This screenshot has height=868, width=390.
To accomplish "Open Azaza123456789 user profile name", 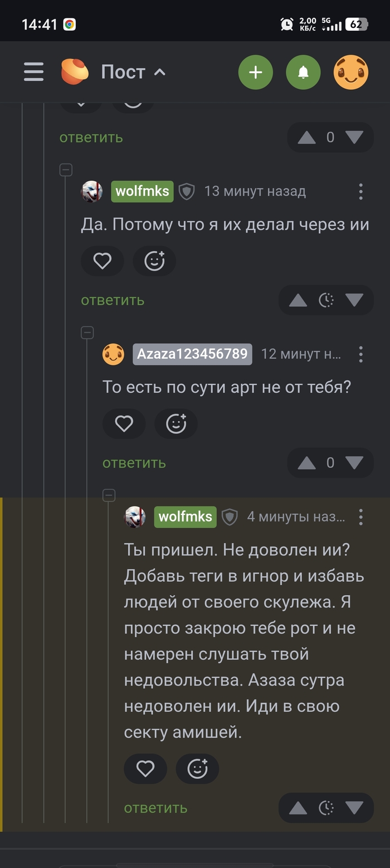I will pyautogui.click(x=192, y=354).
